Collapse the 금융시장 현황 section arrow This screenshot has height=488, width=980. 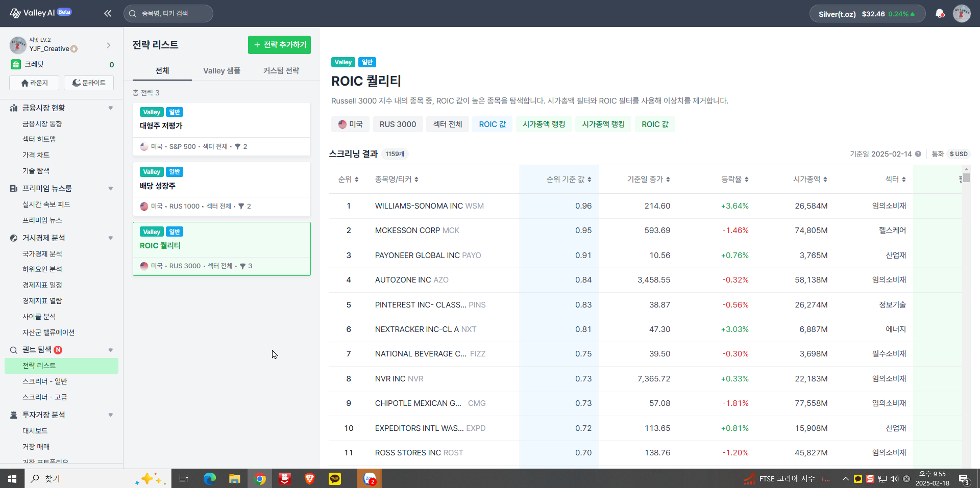pos(110,108)
